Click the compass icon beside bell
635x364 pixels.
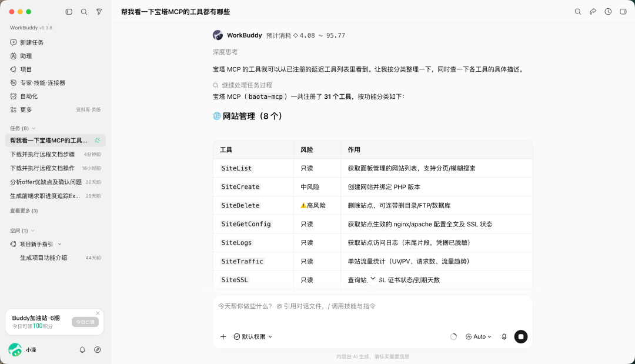(x=97, y=349)
